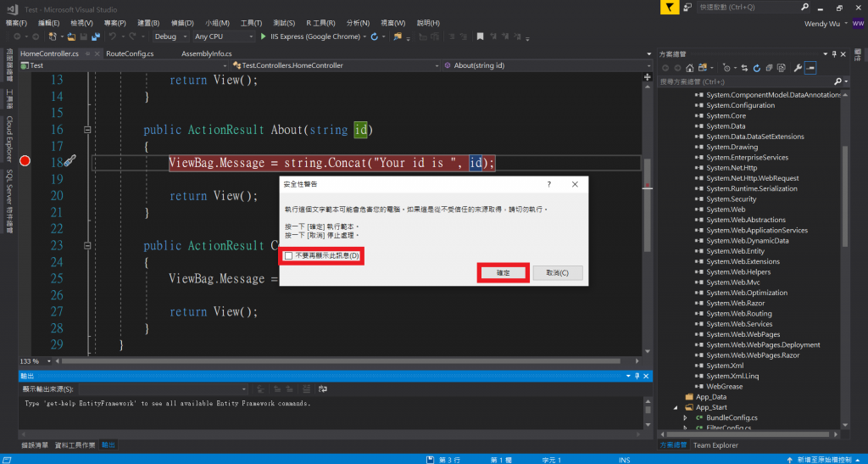Click the Show All Files icon in Solution Explorer

[x=781, y=68]
